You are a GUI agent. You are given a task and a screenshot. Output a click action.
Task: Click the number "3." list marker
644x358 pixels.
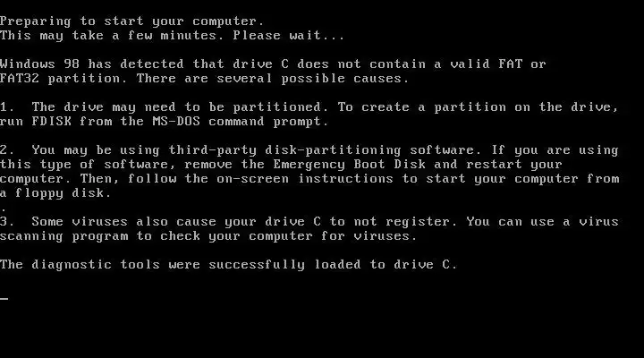coord(7,222)
